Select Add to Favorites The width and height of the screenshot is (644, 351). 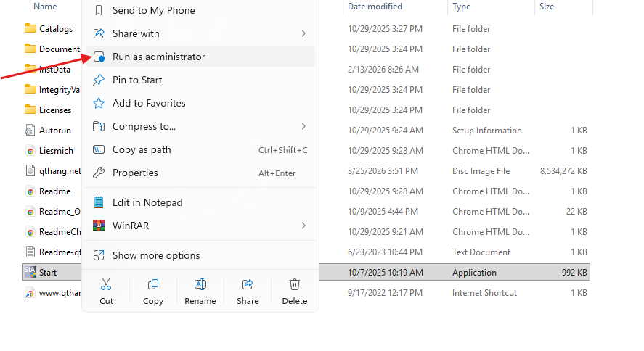pos(149,103)
